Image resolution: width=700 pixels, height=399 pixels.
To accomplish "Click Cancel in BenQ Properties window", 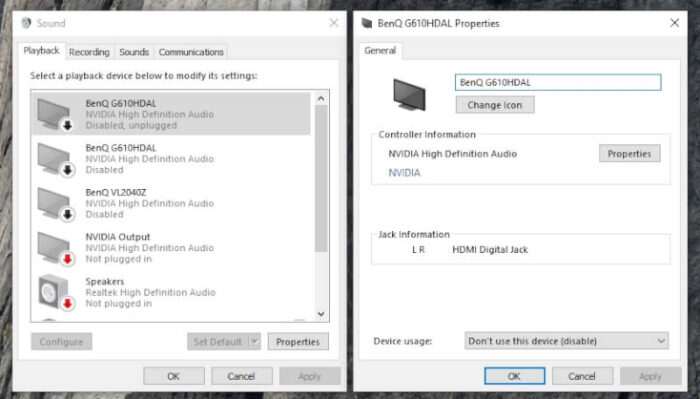I will (x=582, y=376).
